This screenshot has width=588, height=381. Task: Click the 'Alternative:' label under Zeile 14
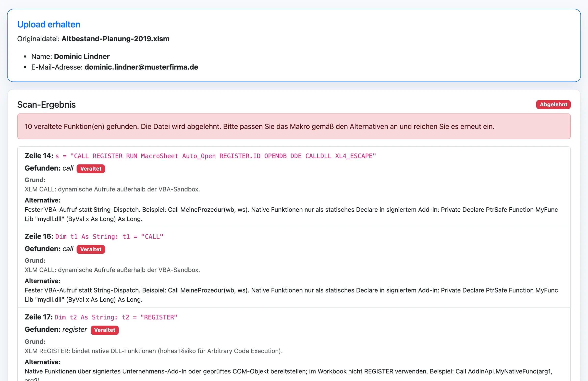point(42,200)
